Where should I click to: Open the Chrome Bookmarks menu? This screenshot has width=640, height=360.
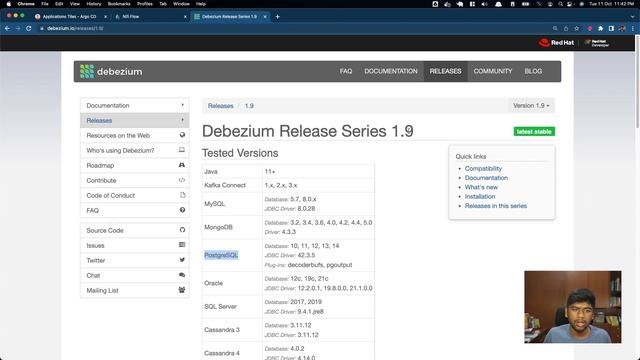click(119, 4)
